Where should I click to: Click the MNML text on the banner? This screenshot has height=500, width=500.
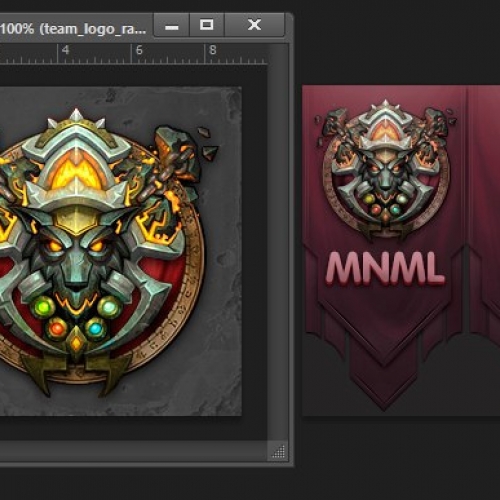tap(385, 269)
